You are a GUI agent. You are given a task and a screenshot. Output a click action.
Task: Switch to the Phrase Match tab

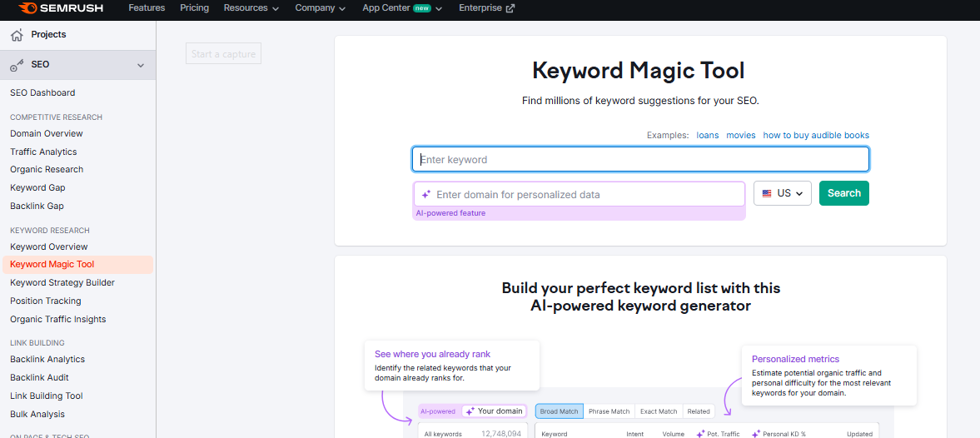[609, 411]
